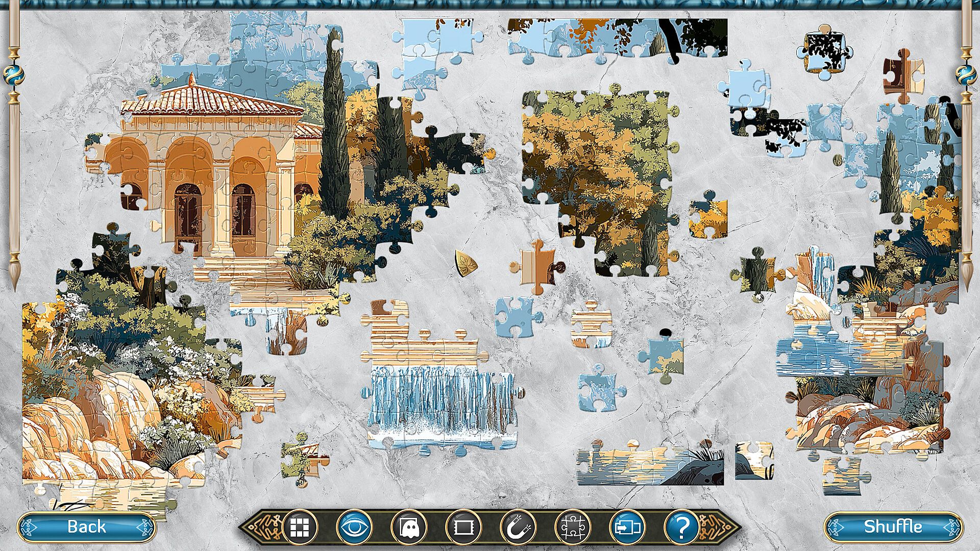Toggle the ghost image overlay icon
Screen dimensions: 980x551
click(x=409, y=527)
